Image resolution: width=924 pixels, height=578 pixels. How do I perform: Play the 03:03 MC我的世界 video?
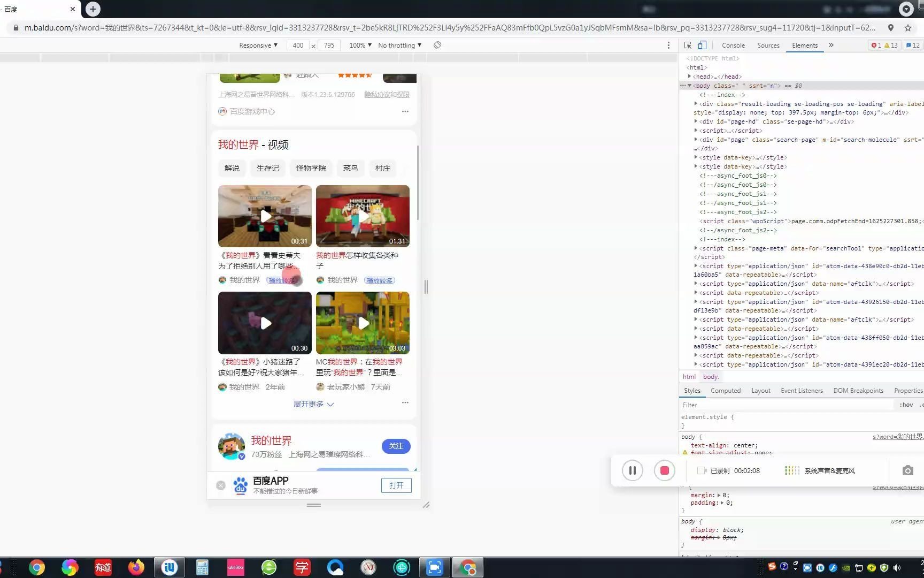pos(363,323)
